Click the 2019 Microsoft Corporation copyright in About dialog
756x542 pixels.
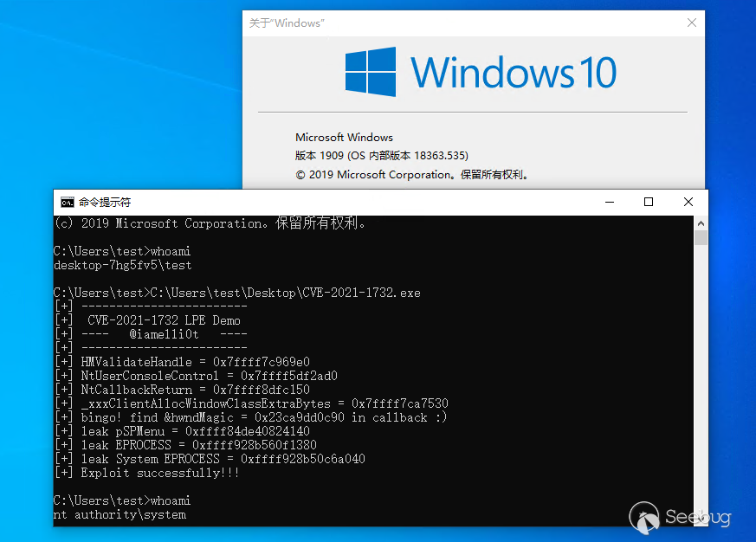[x=411, y=175]
